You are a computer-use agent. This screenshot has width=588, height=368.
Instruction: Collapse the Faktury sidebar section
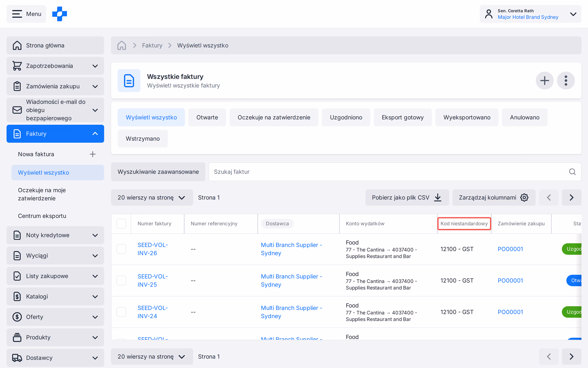point(55,134)
